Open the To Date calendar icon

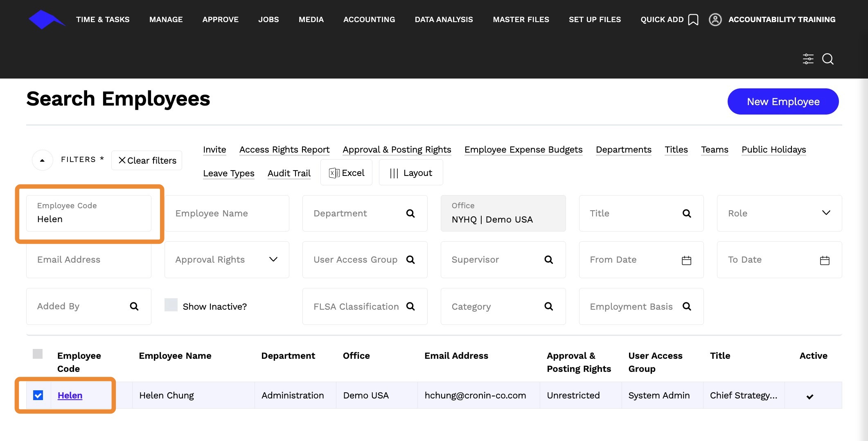click(825, 260)
